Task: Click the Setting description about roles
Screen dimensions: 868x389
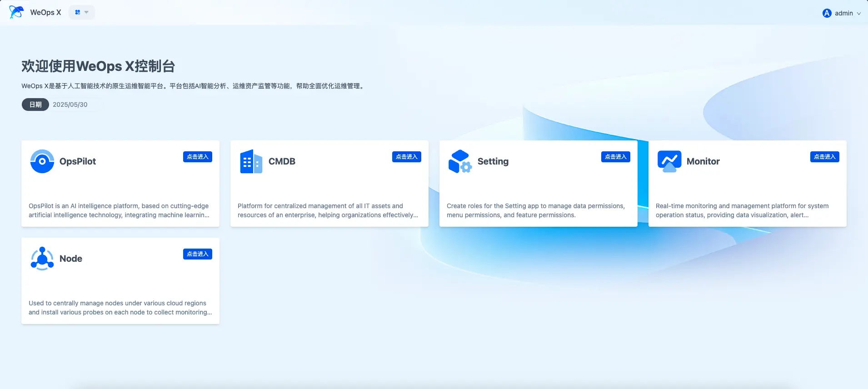Action: click(536, 210)
